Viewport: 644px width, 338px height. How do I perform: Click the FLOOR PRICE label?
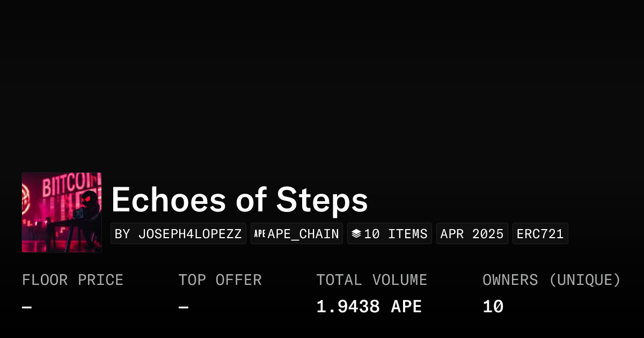(72, 280)
